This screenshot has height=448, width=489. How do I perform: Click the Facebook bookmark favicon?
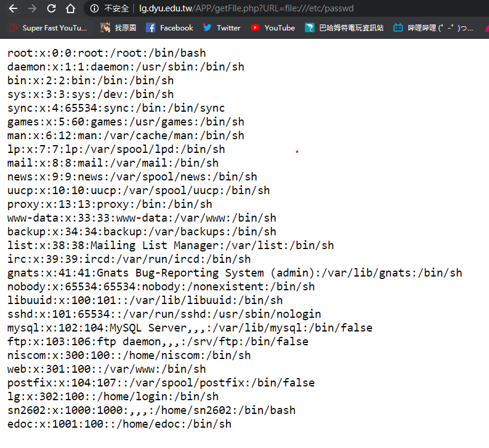point(151,27)
